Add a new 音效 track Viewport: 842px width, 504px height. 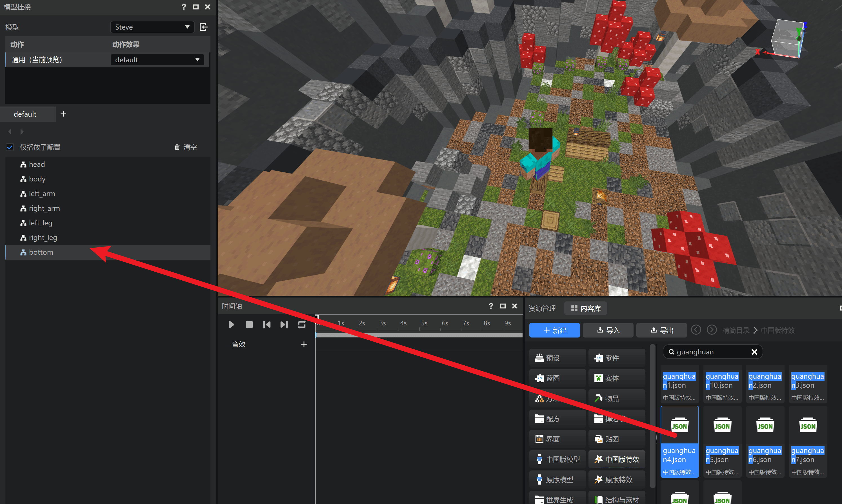tap(304, 344)
